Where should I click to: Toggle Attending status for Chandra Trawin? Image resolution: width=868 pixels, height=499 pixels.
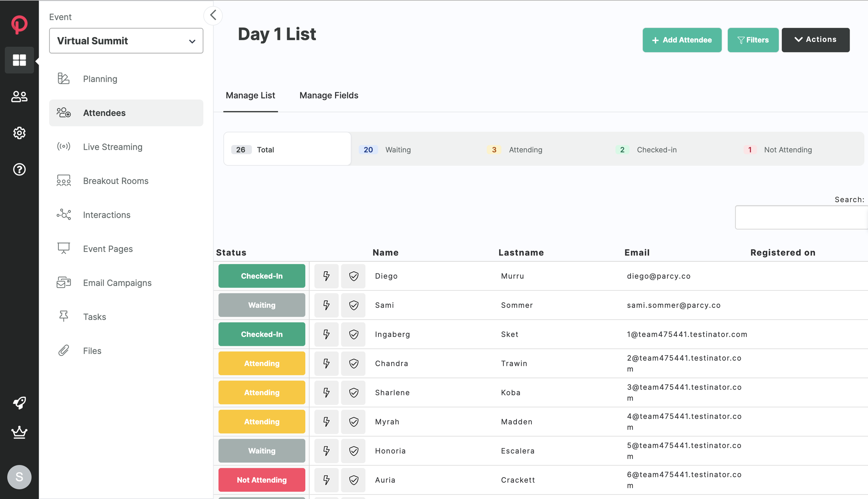point(262,364)
